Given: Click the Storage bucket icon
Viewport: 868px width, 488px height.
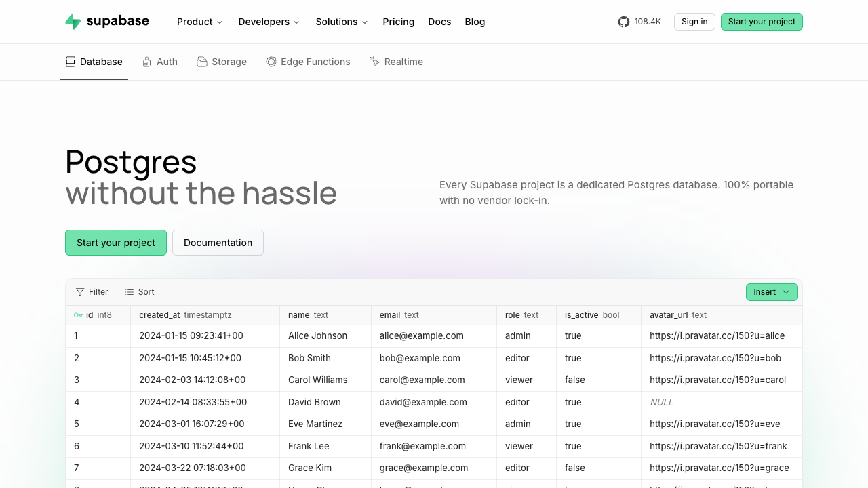Looking at the screenshot, I should (202, 62).
